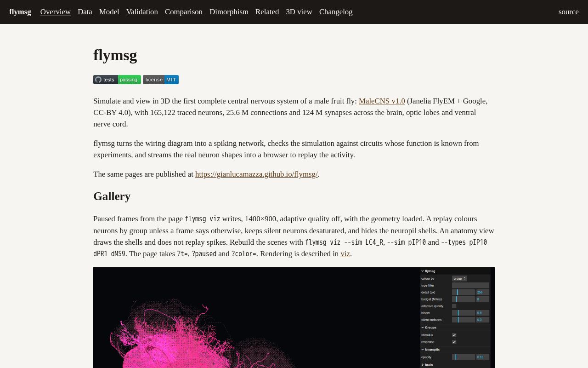Click the bloom value field showing 0.8
Image resolution: width=588 pixels, height=368 pixels.
pyautogui.click(x=483, y=313)
